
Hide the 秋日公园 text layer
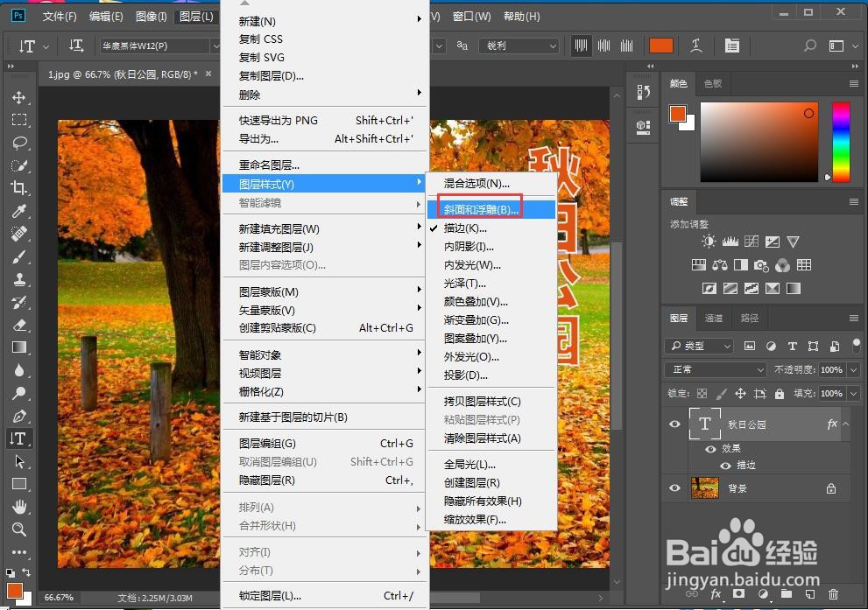pos(674,424)
